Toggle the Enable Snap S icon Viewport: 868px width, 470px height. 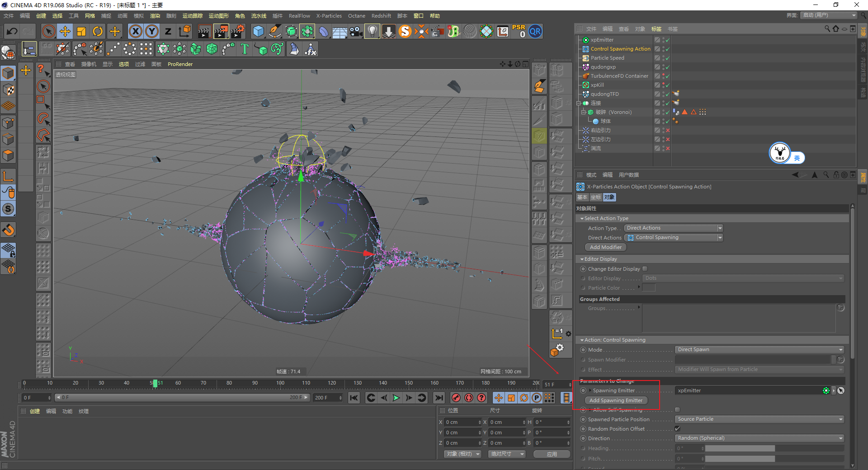coord(9,209)
